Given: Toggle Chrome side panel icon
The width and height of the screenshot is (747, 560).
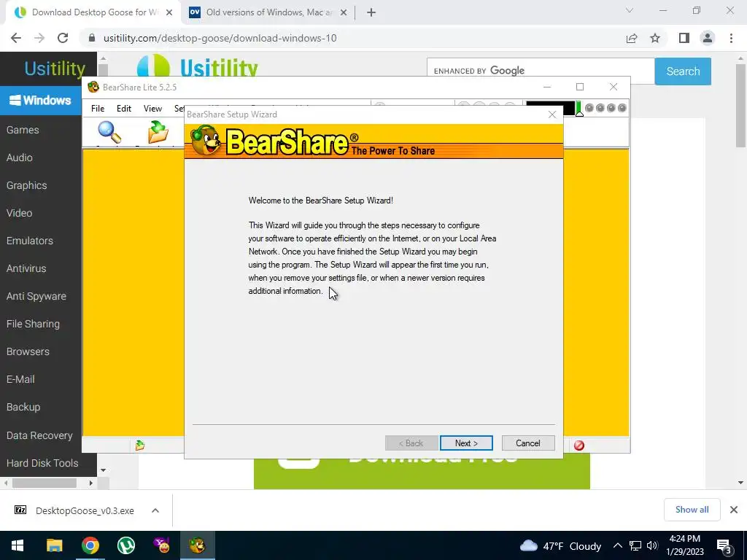Looking at the screenshot, I should pos(684,38).
